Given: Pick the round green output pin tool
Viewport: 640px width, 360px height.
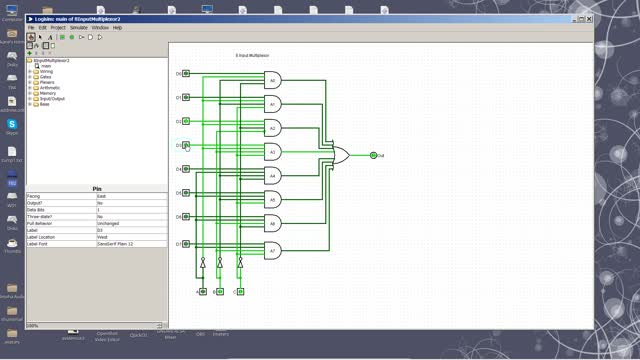Looking at the screenshot, I should click(x=72, y=37).
